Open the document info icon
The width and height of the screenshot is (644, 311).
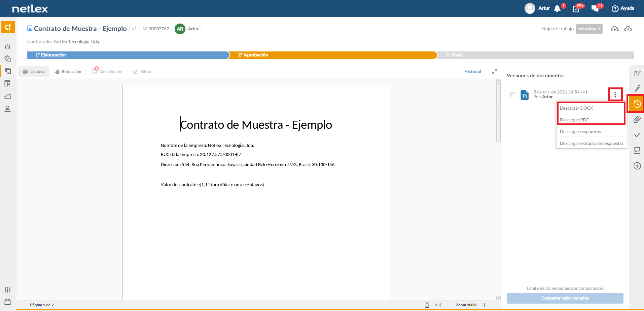tap(637, 166)
